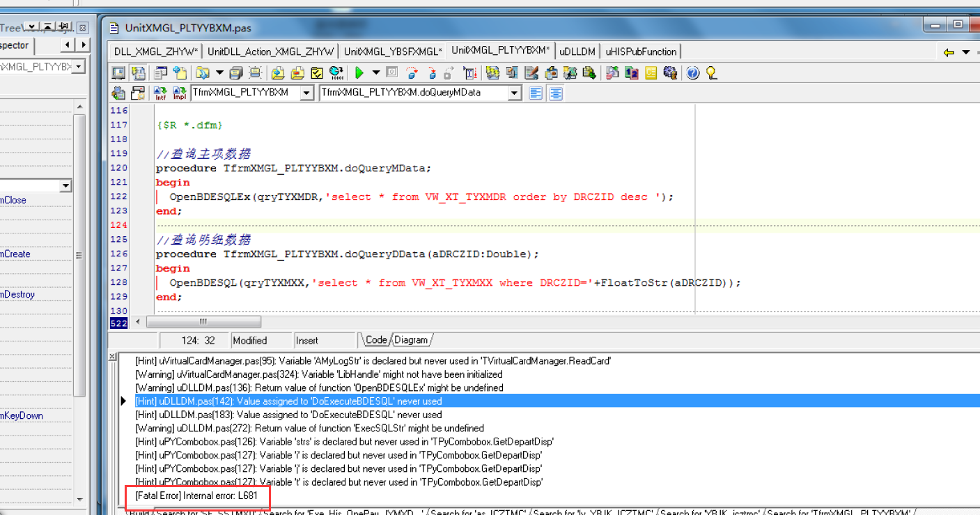Click the stacked windows icon
980x515 pixels.
[235, 72]
